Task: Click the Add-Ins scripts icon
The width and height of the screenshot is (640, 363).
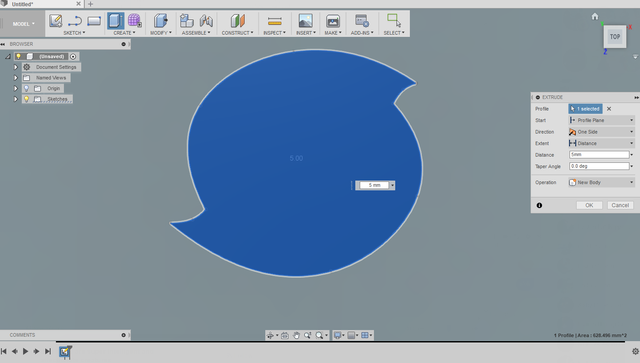Action: point(362,20)
